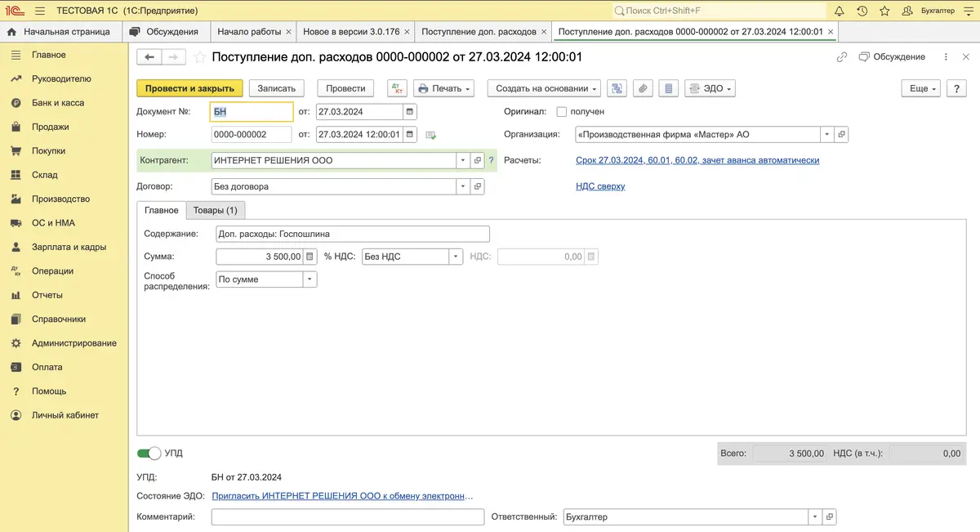
Task: Toggle the УПД switch off
Action: (x=149, y=454)
